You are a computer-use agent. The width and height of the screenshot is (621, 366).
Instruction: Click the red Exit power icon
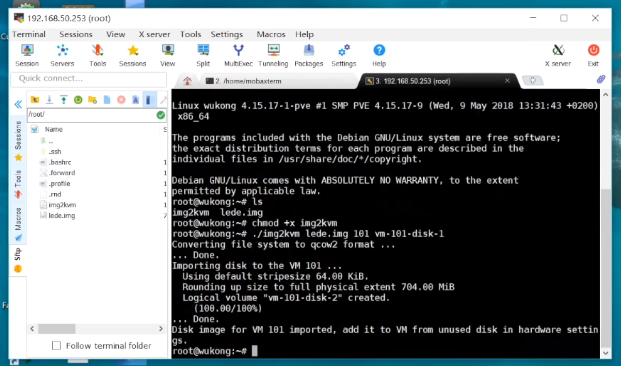593,55
